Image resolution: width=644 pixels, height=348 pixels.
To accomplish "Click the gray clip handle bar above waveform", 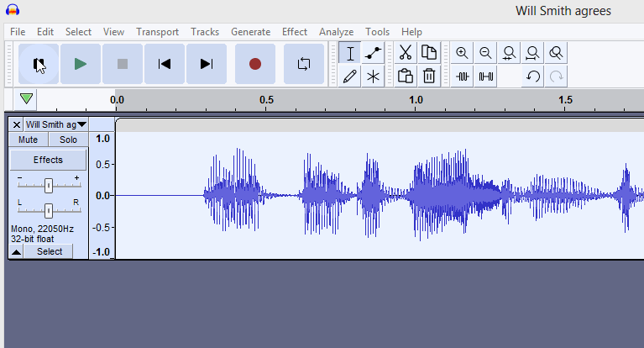I will pos(380,125).
